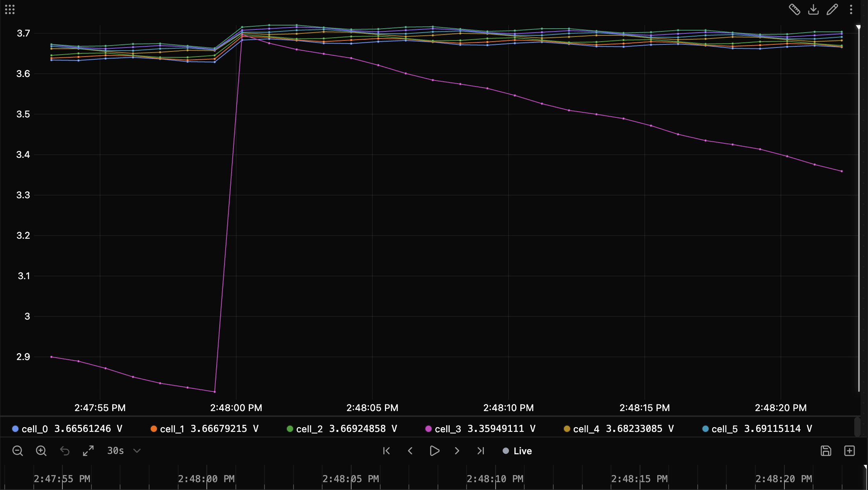Zoom out with the magnifier minus icon
This screenshot has width=868, height=490.
[x=18, y=451]
